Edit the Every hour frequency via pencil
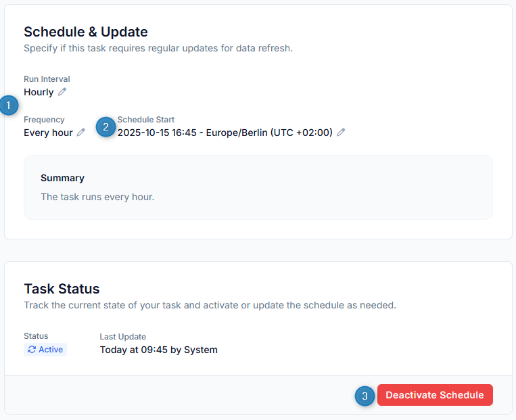The image size is (516, 420). tap(81, 133)
